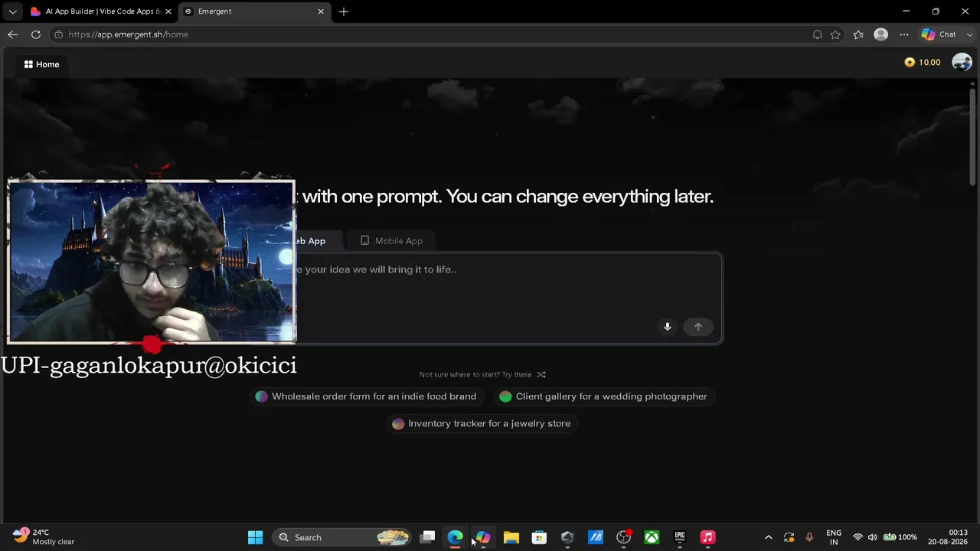Close the Emergent tab
980x551 pixels.
[321, 11]
